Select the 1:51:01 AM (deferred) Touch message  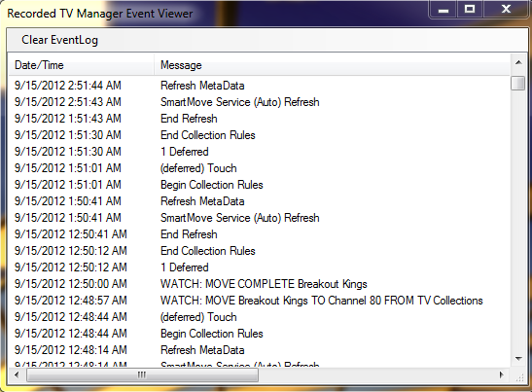point(198,168)
